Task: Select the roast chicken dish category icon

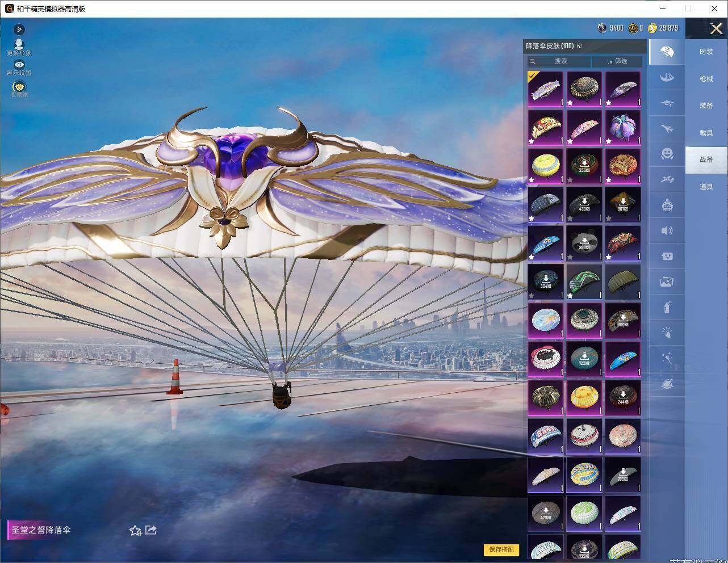Action: pos(667,384)
